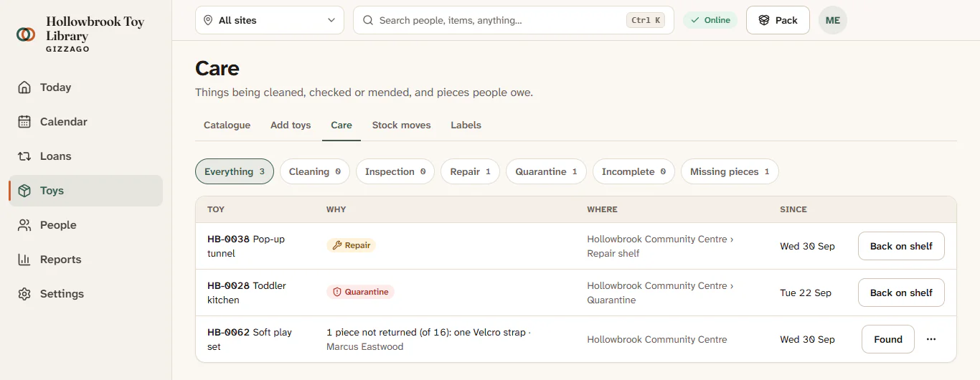Image resolution: width=980 pixels, height=380 pixels.
Task: Click HB-0028 Toddler kitchen toy name
Action: click(247, 293)
